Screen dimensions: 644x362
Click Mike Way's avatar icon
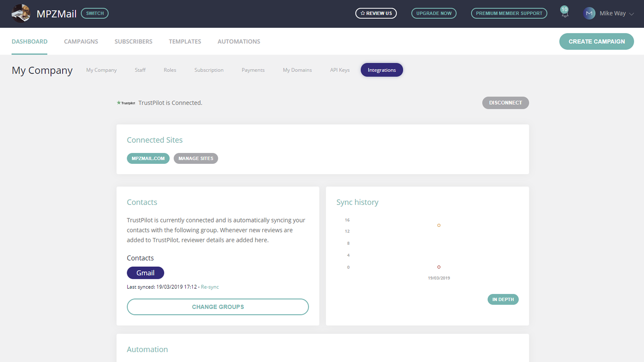(x=589, y=13)
